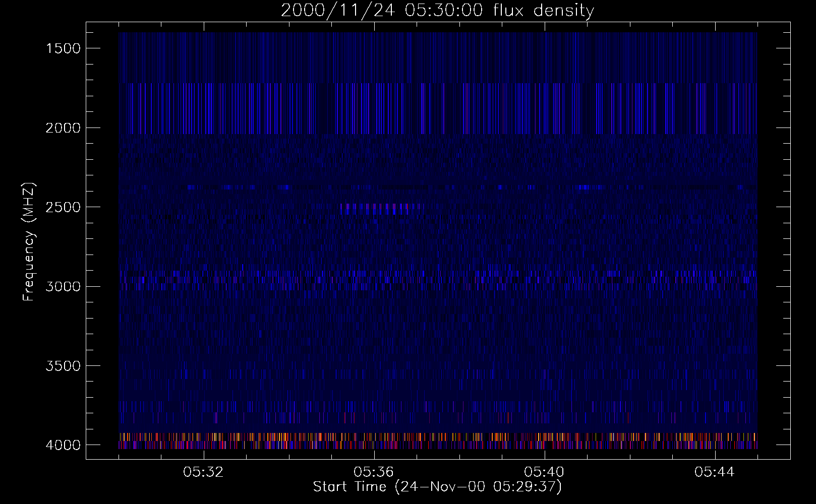Select the 4000 frequency tick label
The width and height of the screenshot is (816, 504).
(63, 445)
